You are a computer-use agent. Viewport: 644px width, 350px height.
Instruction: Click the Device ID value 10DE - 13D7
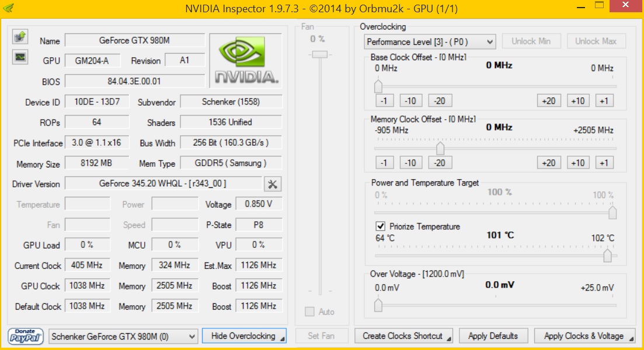[x=97, y=101]
